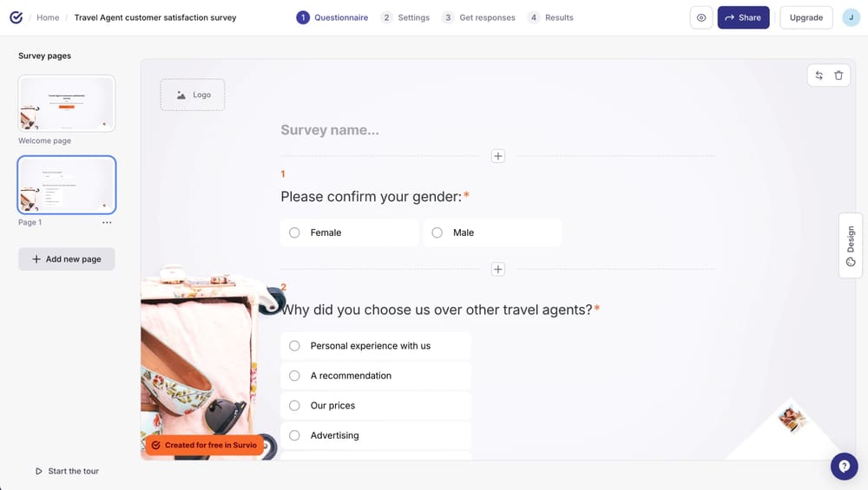Open the Logo upload placeholder
Image resolution: width=868 pixels, height=490 pixels.
[193, 95]
